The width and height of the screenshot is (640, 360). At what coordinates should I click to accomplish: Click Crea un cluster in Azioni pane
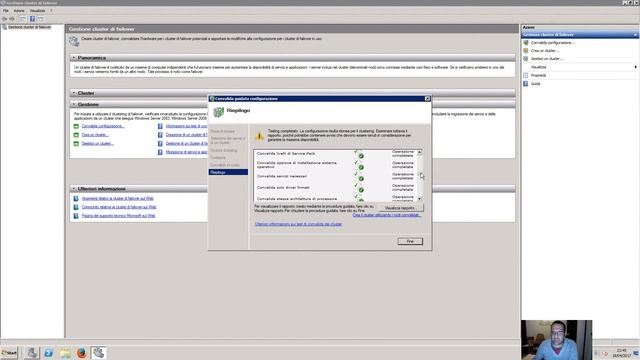pos(545,51)
